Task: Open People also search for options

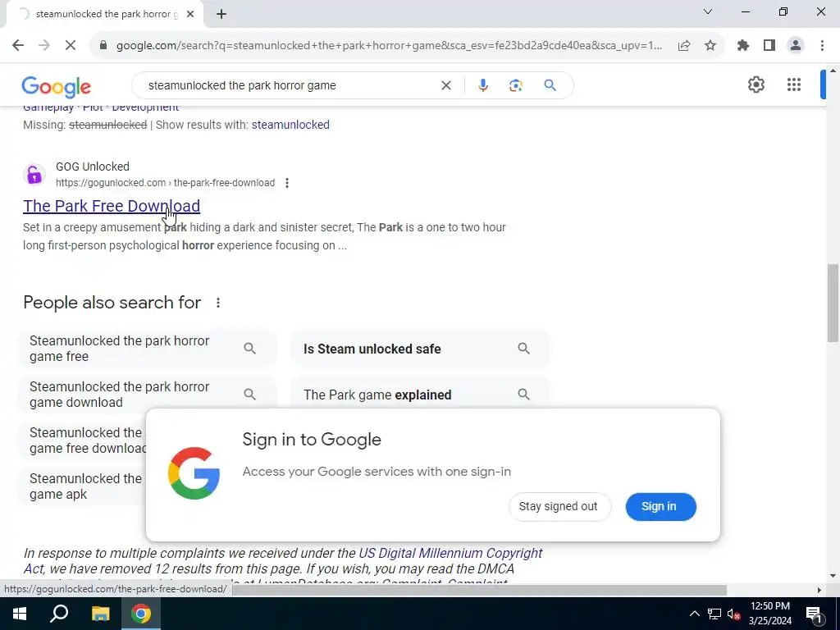Action: [218, 303]
